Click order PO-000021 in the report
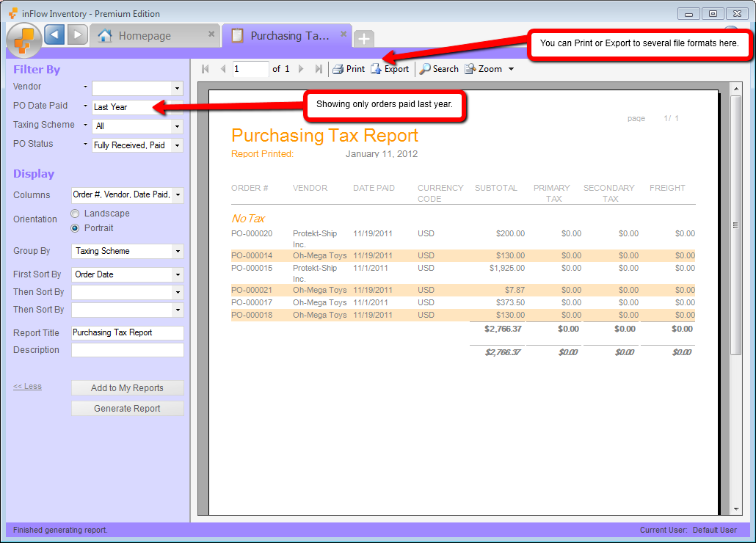This screenshot has height=543, width=756. tap(252, 291)
